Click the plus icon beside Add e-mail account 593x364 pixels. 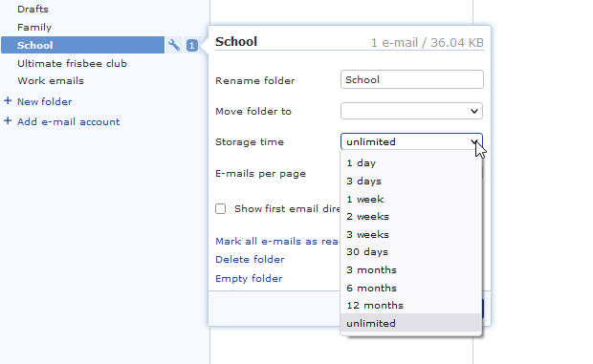(8, 120)
